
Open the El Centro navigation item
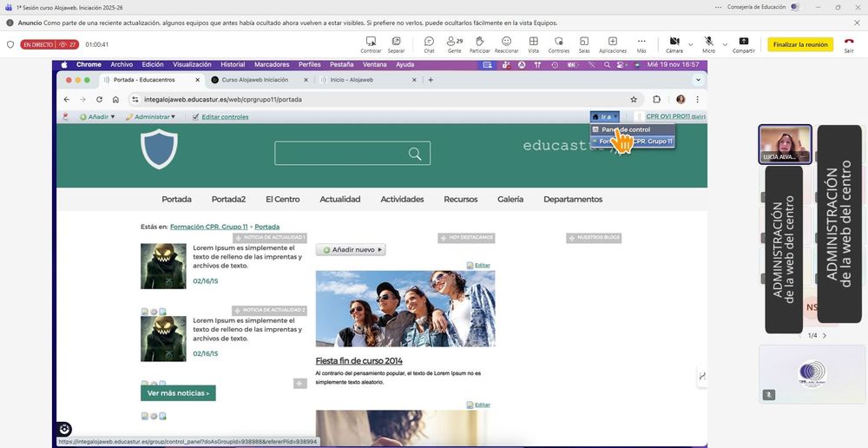point(282,200)
